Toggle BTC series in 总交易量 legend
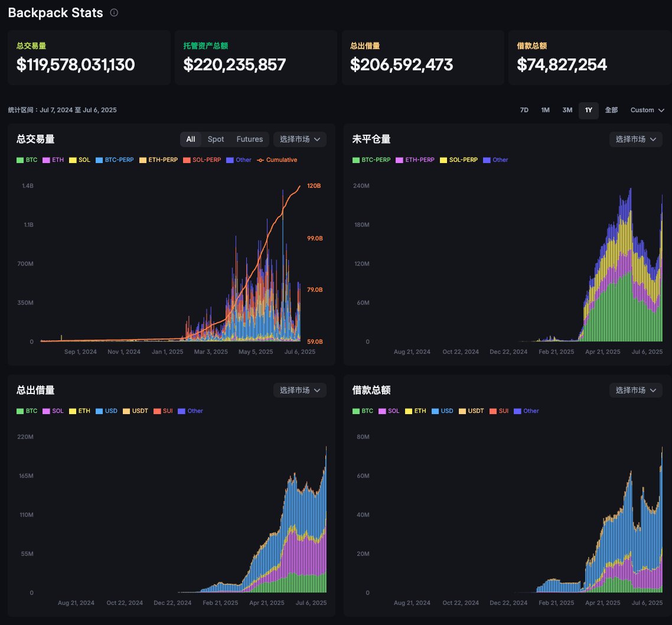Screen dimensions: 672x625 (x=27, y=160)
